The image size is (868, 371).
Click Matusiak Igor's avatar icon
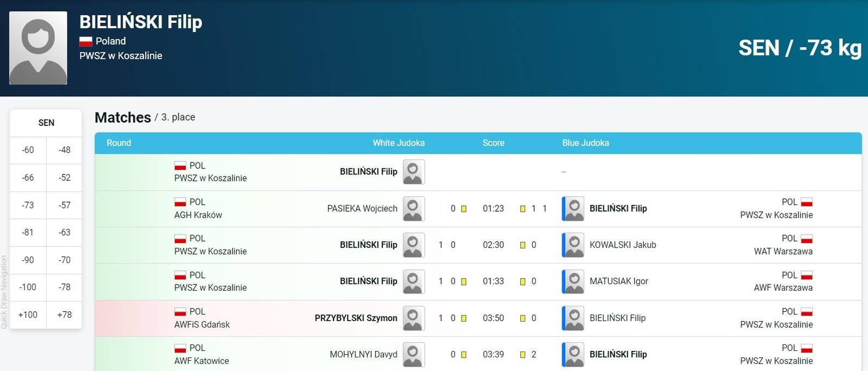click(573, 281)
